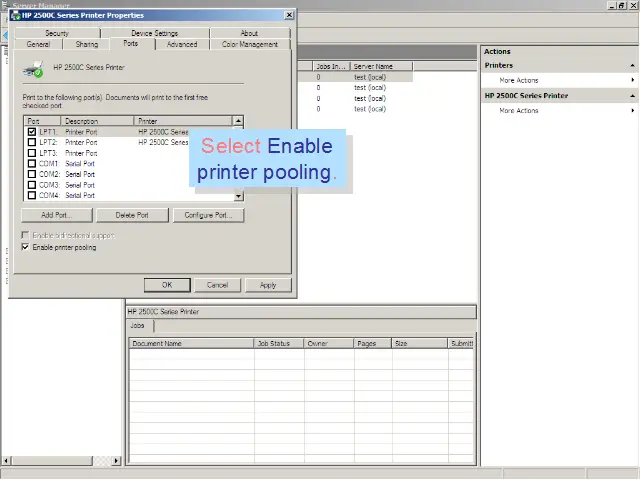
Task: Check the LPT1 port checkbox
Action: pyautogui.click(x=32, y=132)
